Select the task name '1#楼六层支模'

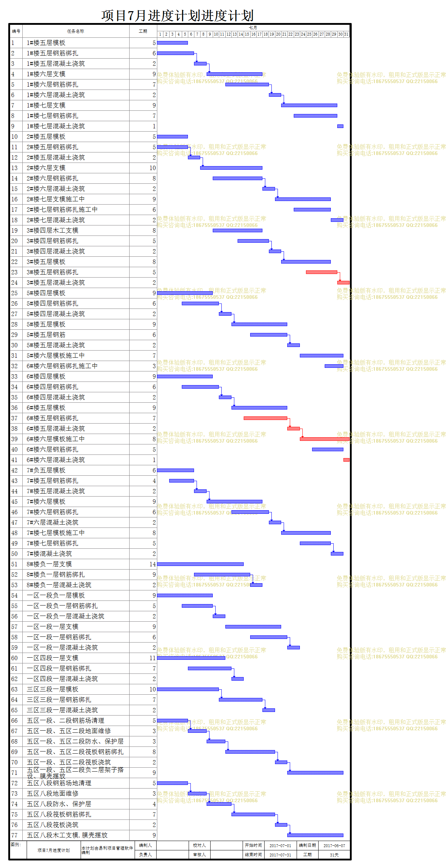46,74
